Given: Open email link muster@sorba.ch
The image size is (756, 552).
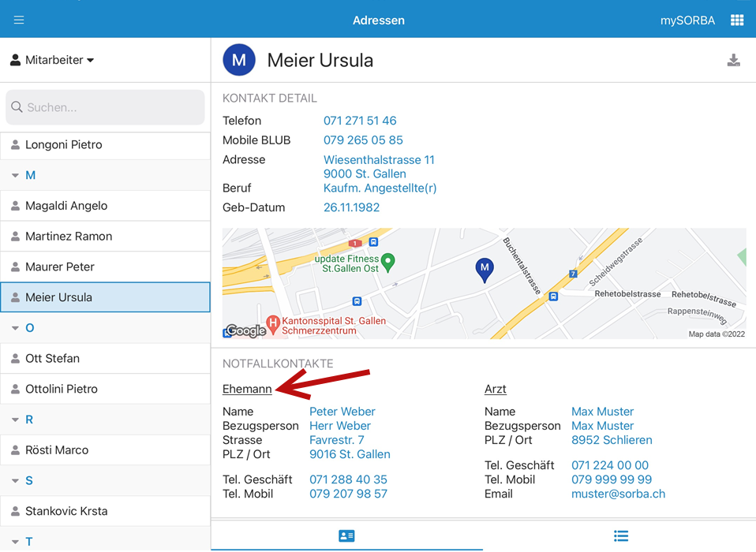Looking at the screenshot, I should [x=618, y=494].
